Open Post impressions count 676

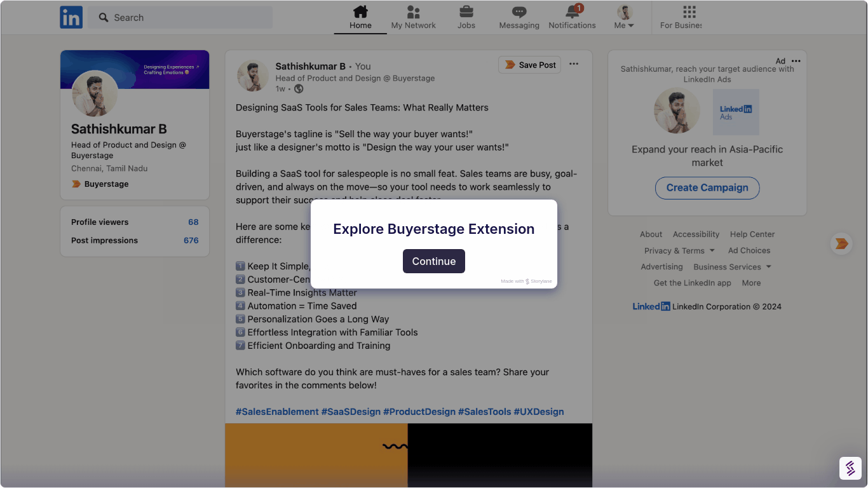point(191,240)
